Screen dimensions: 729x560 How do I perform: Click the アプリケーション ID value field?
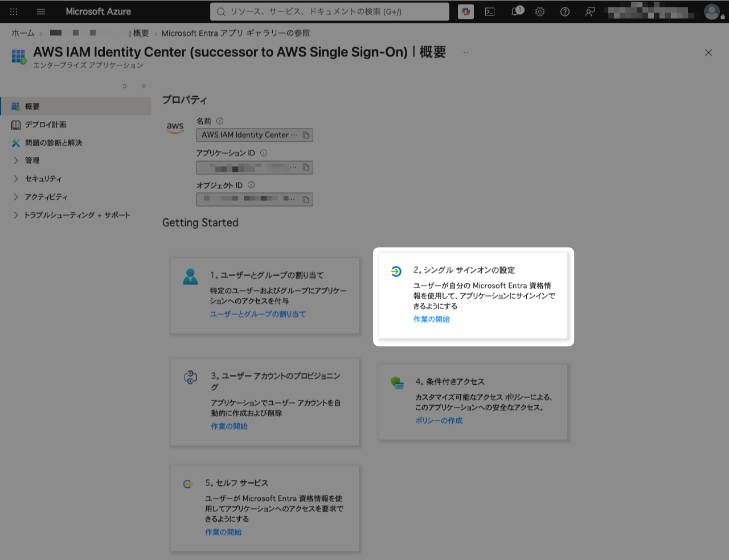255,167
